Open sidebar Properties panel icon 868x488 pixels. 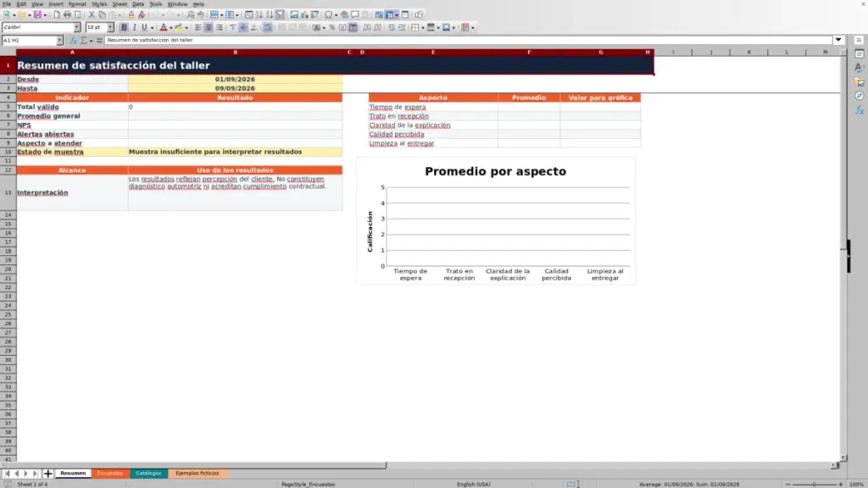coord(860,53)
